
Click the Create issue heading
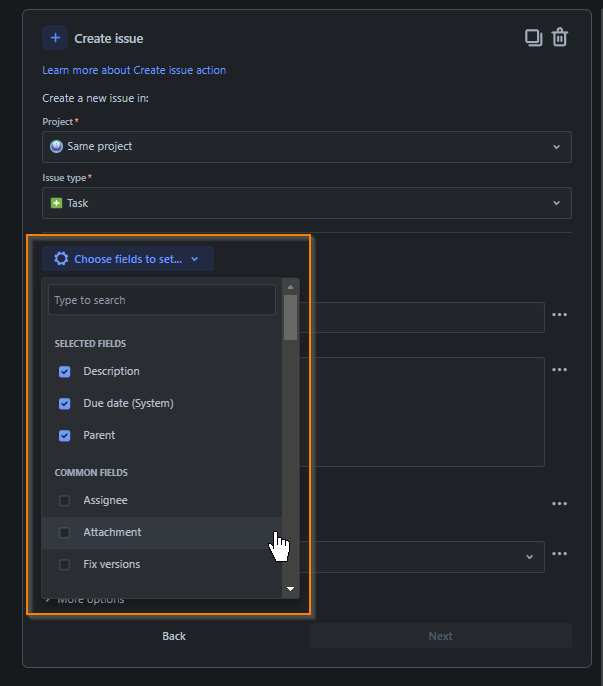coord(109,38)
